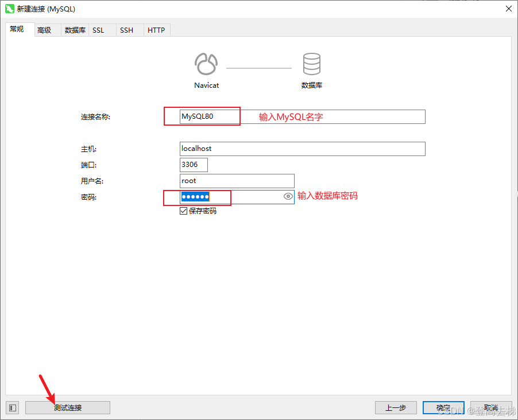Click the 密码 label
This screenshot has height=420, width=518.
88,197
